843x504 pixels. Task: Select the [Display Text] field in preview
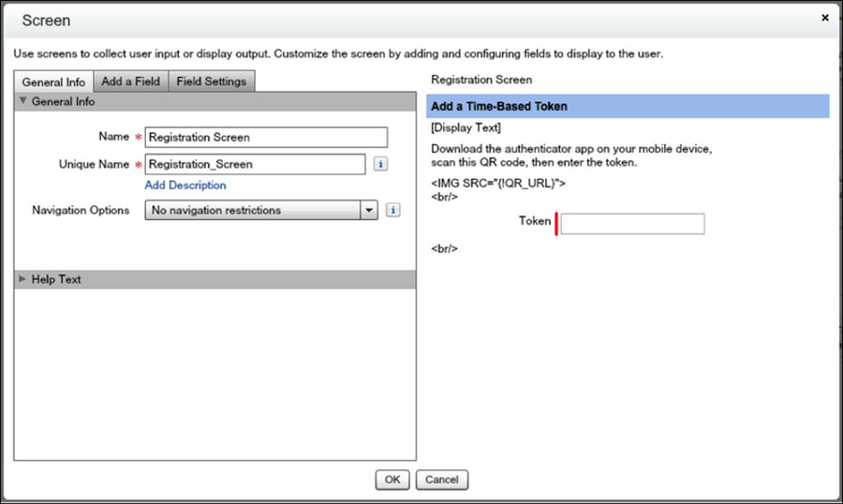coord(466,127)
